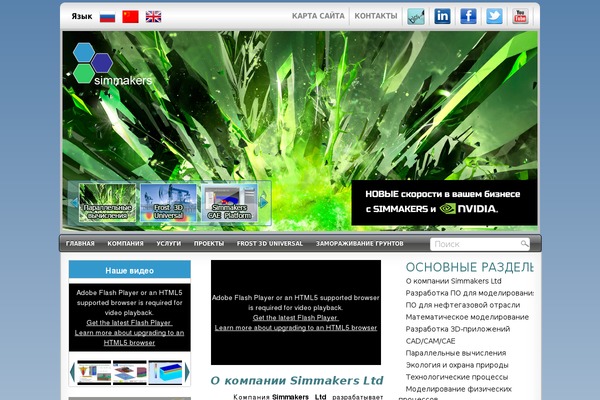Open the YouTube channel icon
This screenshot has height=400, width=600.
point(520,16)
